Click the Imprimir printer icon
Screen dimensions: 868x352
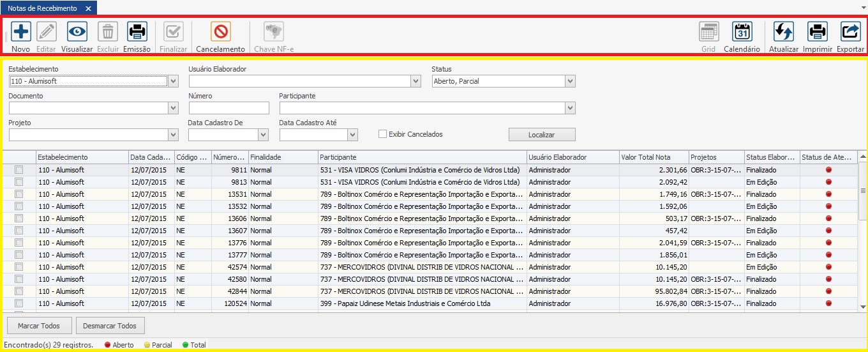pyautogui.click(x=818, y=31)
